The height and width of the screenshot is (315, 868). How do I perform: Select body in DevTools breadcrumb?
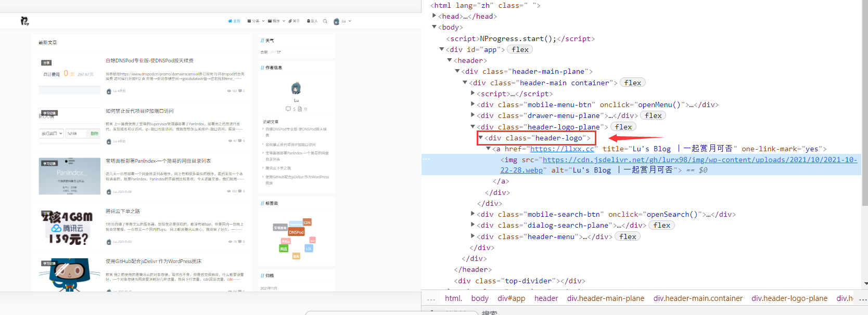coord(480,298)
